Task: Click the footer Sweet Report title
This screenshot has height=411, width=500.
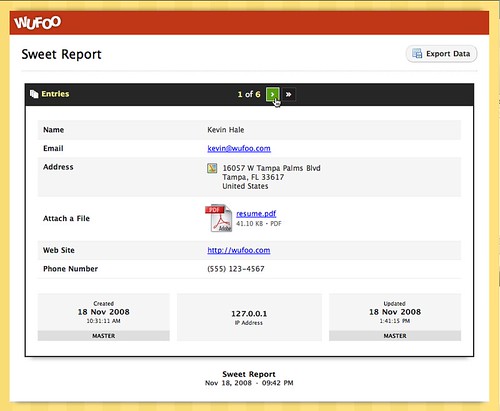Action: 249,374
